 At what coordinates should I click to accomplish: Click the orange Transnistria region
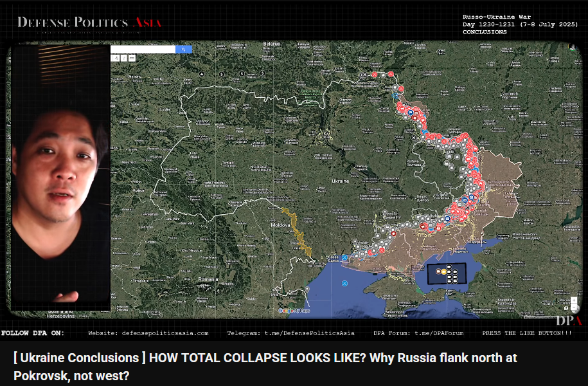(x=299, y=234)
